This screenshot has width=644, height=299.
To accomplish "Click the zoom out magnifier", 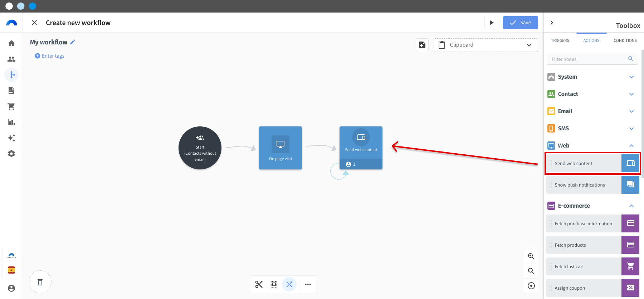I will pos(531,271).
